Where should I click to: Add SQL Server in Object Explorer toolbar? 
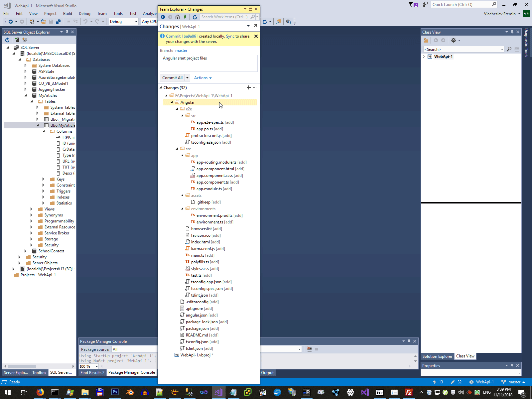tap(17, 40)
